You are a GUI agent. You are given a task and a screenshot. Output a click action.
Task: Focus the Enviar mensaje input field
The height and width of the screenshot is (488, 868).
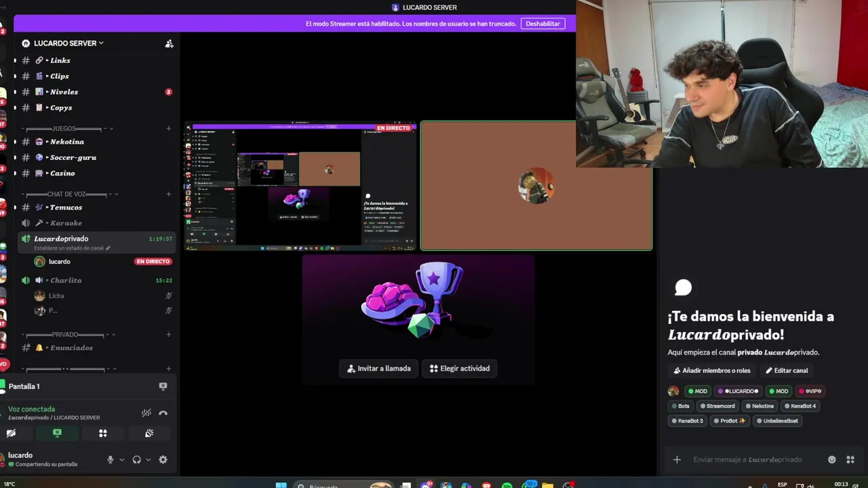(755, 460)
